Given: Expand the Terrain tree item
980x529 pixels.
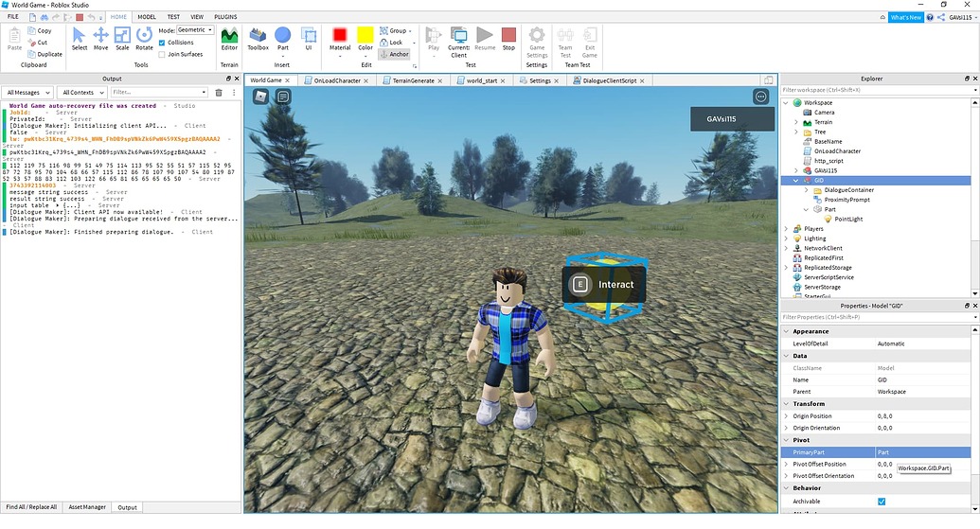Looking at the screenshot, I should tap(795, 122).
